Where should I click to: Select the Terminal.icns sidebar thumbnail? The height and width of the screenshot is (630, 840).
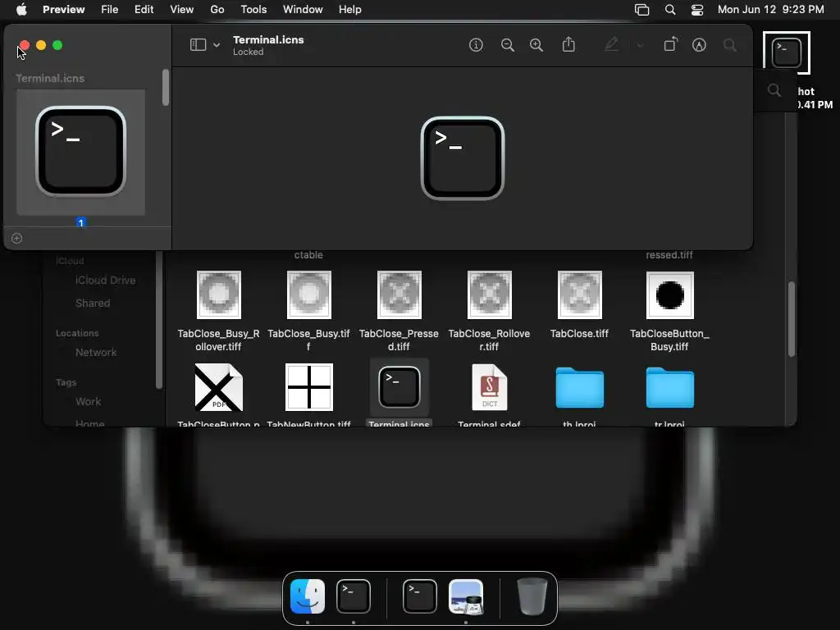[x=81, y=152]
